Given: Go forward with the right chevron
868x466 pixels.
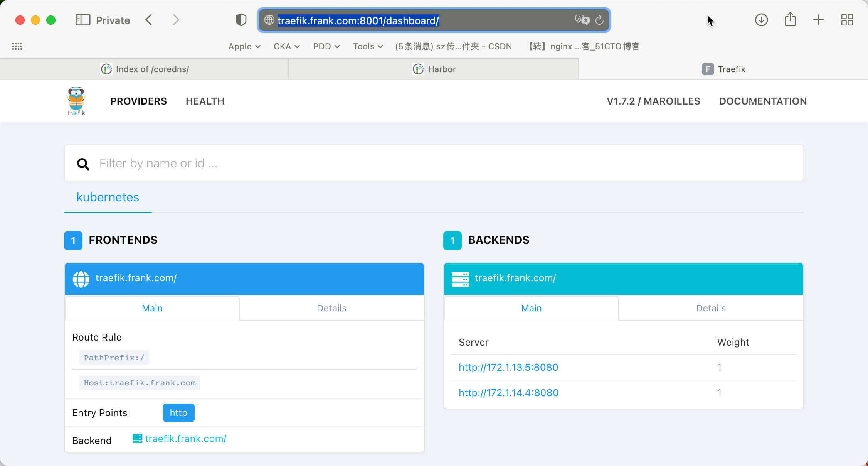Looking at the screenshot, I should coord(176,20).
